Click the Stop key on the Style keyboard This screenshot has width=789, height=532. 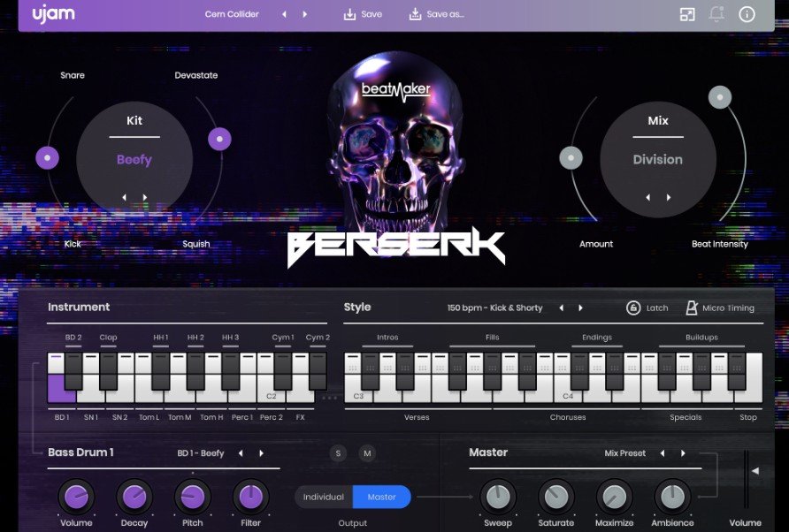pyautogui.click(x=754, y=378)
